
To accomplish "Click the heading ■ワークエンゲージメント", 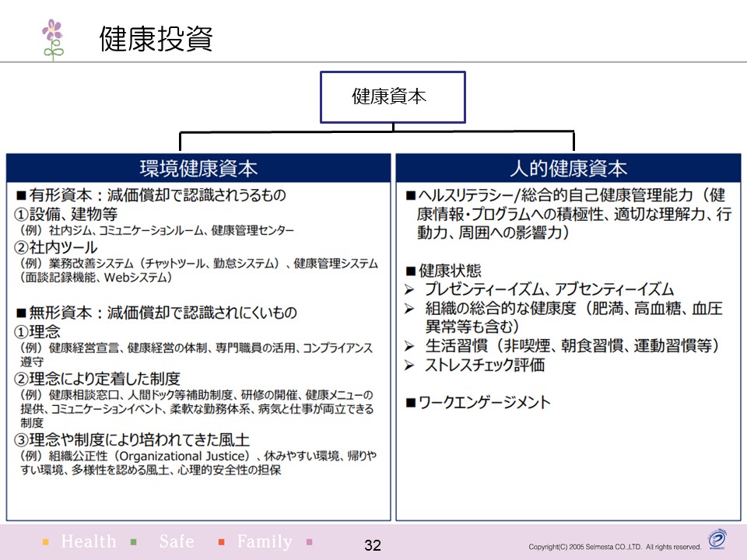I will coord(479,402).
